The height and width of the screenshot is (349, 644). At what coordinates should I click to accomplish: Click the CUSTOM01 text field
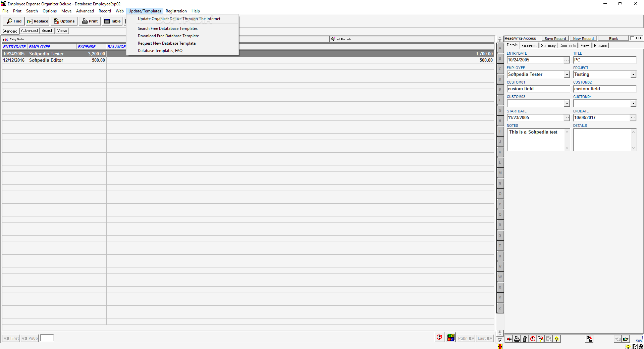point(538,89)
